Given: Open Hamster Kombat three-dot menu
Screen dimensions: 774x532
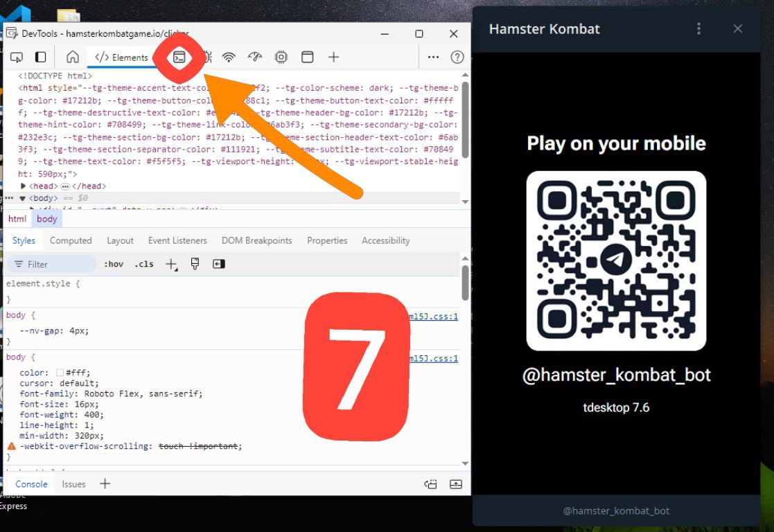Looking at the screenshot, I should coord(698,28).
